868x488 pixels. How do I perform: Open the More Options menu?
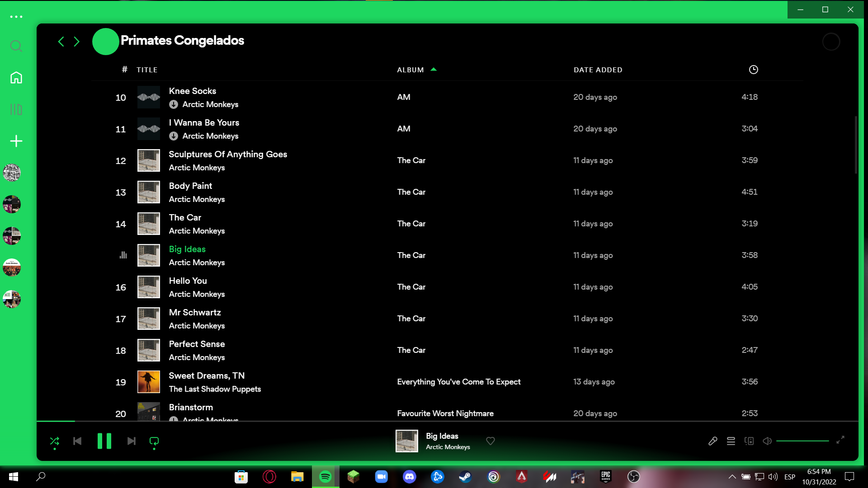click(16, 17)
